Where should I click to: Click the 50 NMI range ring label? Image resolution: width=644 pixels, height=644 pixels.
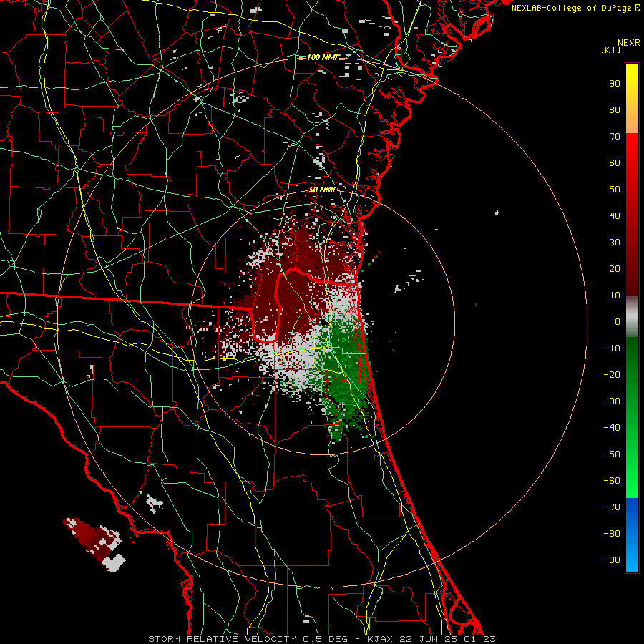click(x=321, y=190)
